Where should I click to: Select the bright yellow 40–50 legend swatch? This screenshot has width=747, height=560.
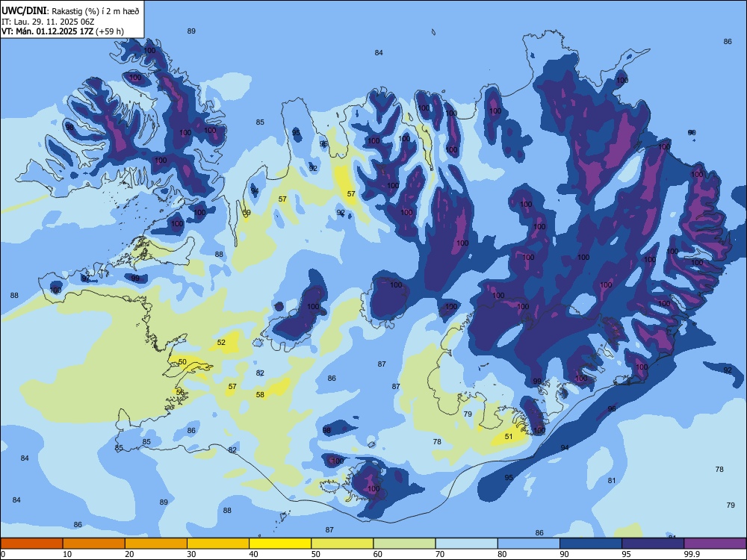pos(280,544)
